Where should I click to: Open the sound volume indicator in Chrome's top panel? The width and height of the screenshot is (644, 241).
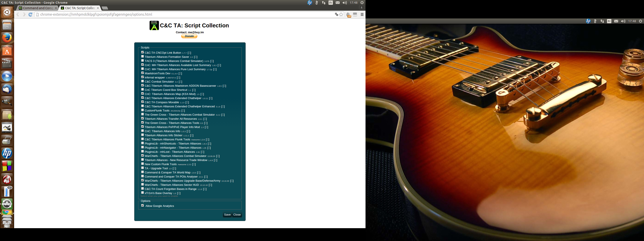click(345, 3)
